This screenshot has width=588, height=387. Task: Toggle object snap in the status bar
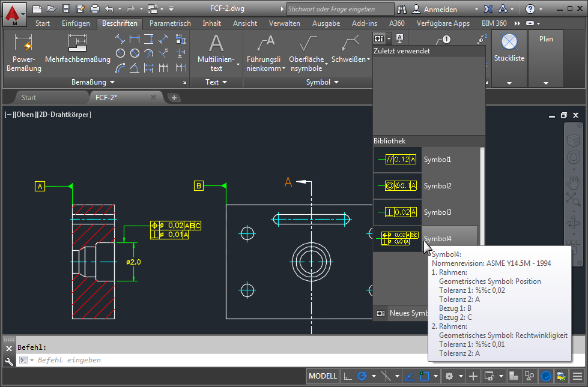[426, 376]
